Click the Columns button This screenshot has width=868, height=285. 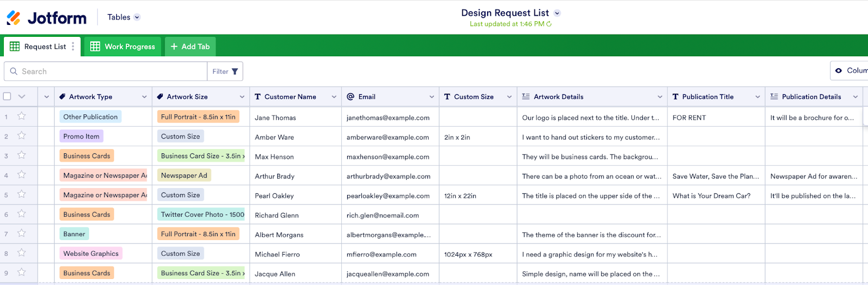point(852,71)
